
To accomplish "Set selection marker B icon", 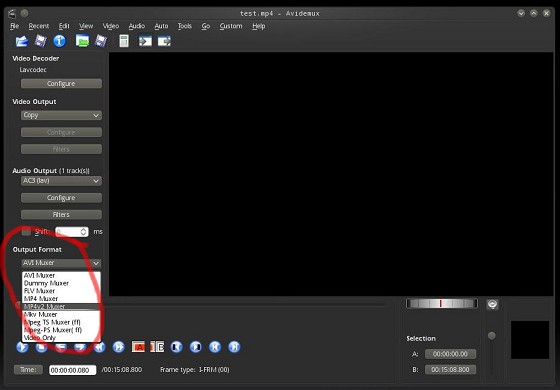I will [157, 346].
